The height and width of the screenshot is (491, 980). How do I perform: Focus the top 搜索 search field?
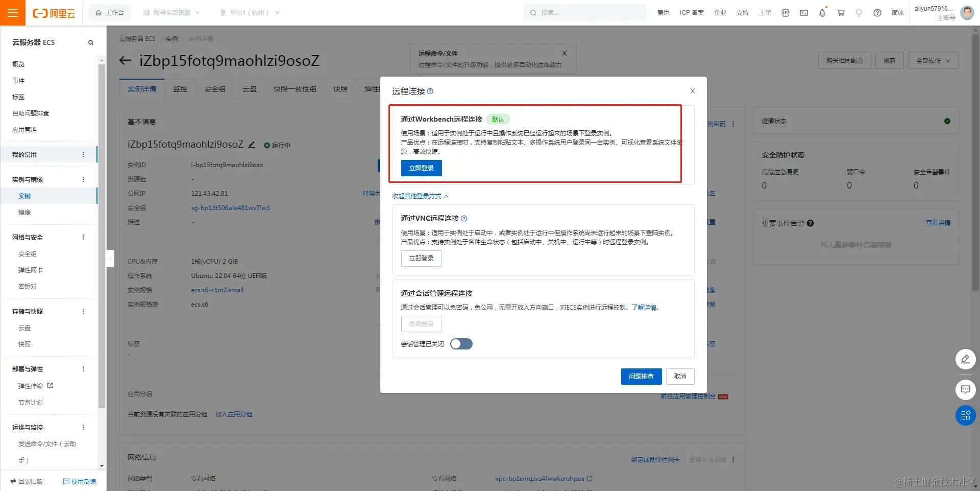(585, 13)
